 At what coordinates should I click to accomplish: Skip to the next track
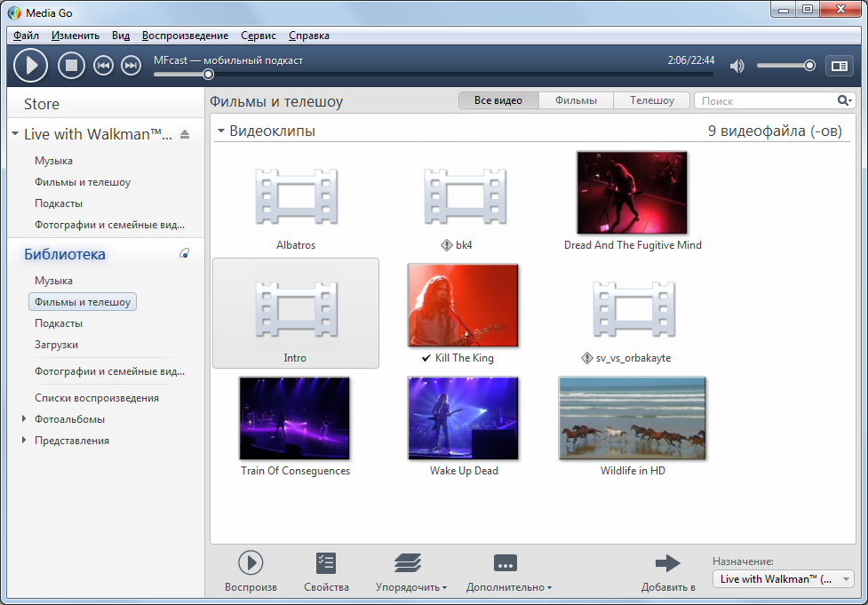pos(131,66)
